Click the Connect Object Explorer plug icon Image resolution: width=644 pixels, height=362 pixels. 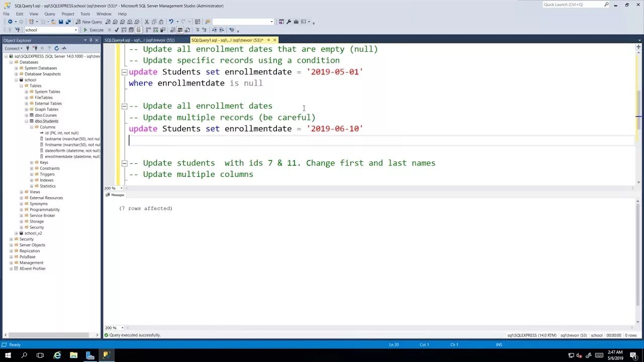(28, 48)
